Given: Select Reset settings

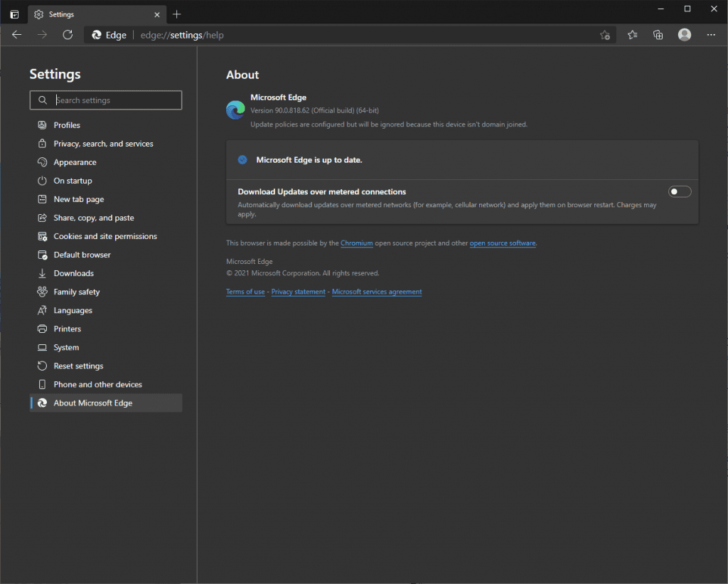Looking at the screenshot, I should (x=106, y=366).
